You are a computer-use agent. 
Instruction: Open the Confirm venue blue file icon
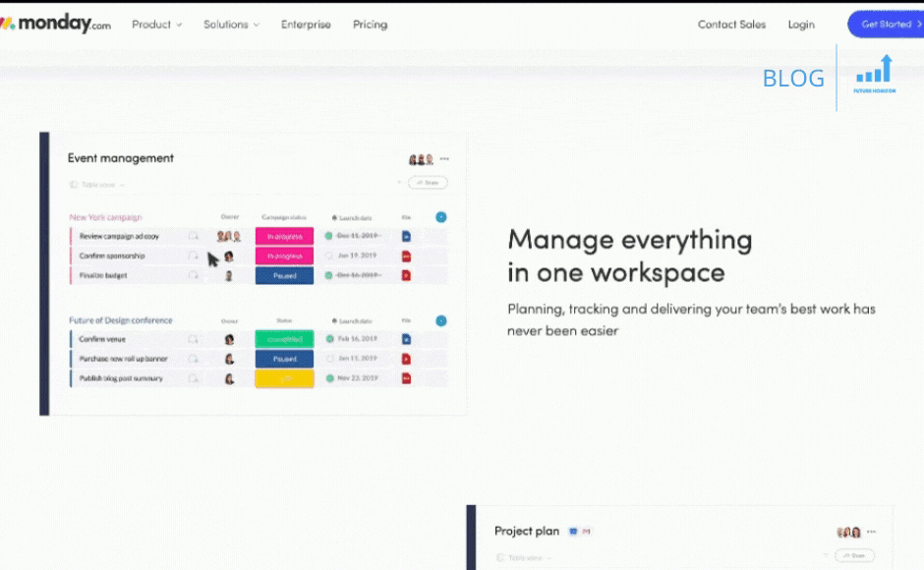tap(407, 339)
